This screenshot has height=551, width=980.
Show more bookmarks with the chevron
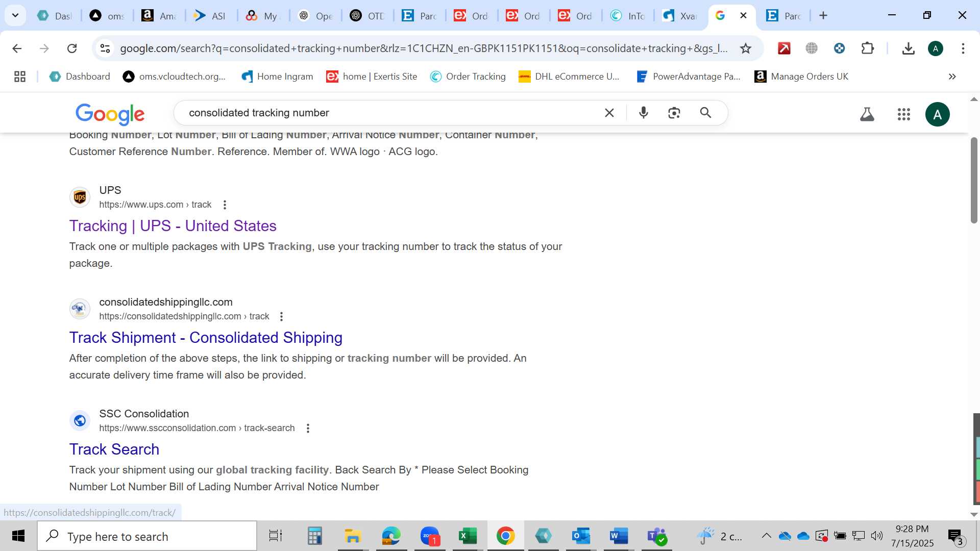click(x=952, y=77)
